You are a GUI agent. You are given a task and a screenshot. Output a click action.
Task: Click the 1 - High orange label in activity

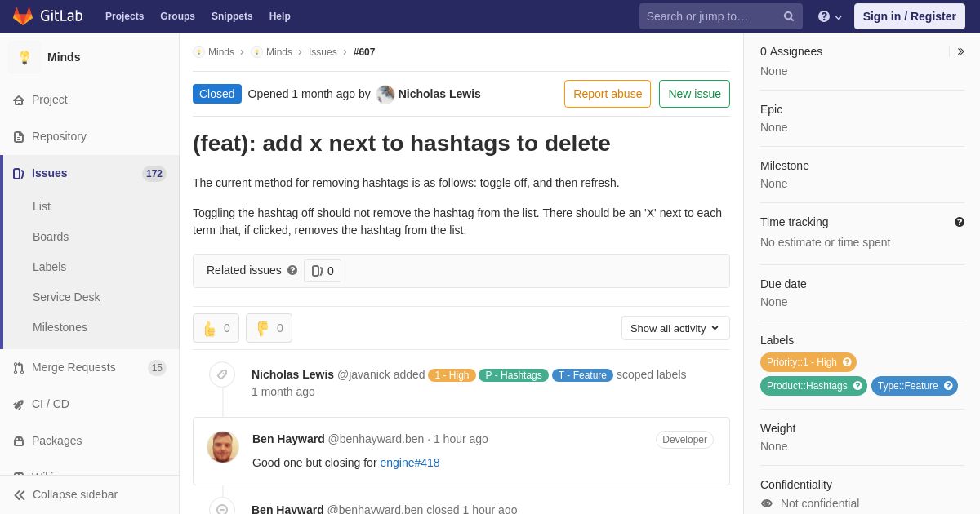click(452, 375)
